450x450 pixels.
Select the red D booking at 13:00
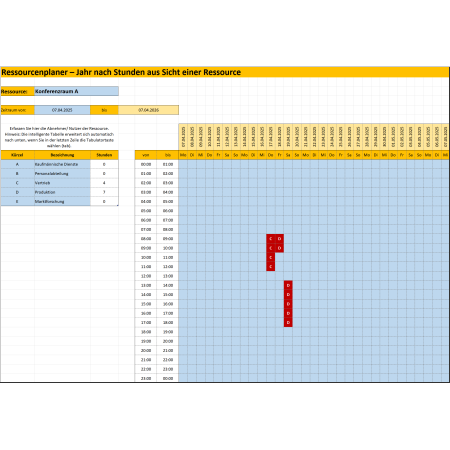[288, 285]
